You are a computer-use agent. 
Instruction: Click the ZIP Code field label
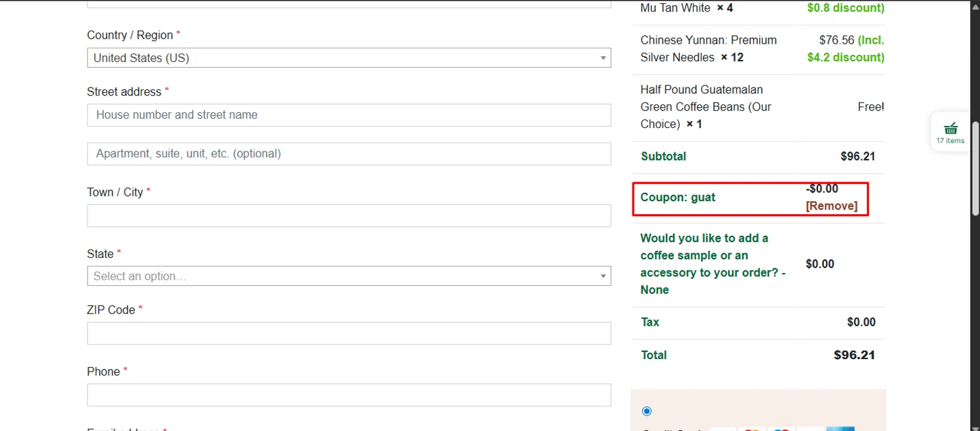(111, 310)
